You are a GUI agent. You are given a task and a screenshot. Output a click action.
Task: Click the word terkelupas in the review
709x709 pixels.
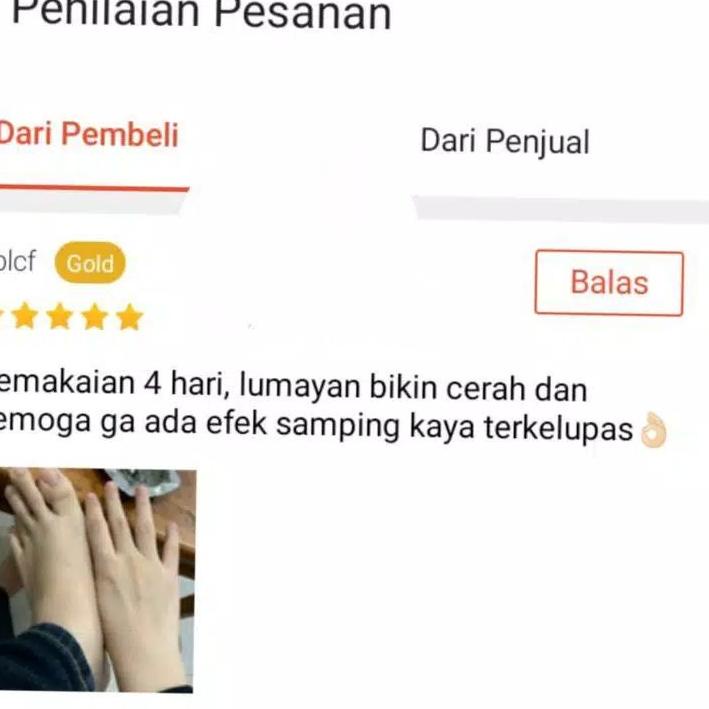558,428
